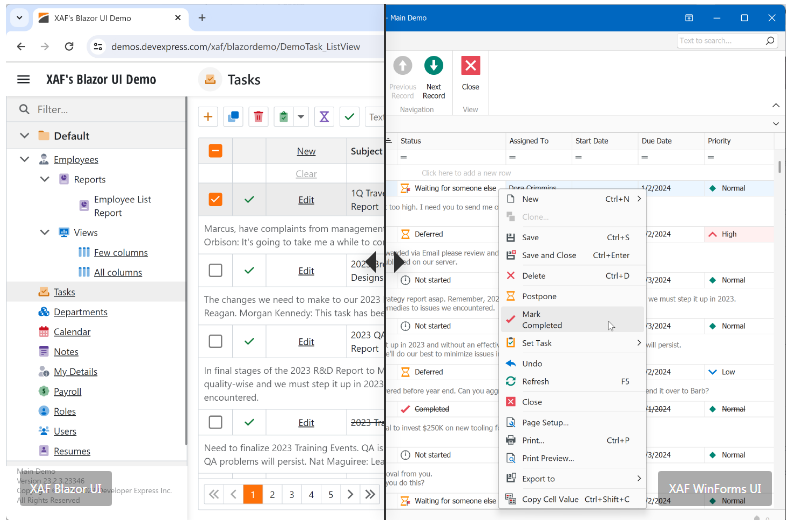
Task: Go to page 3 in the pager
Action: click(x=291, y=494)
